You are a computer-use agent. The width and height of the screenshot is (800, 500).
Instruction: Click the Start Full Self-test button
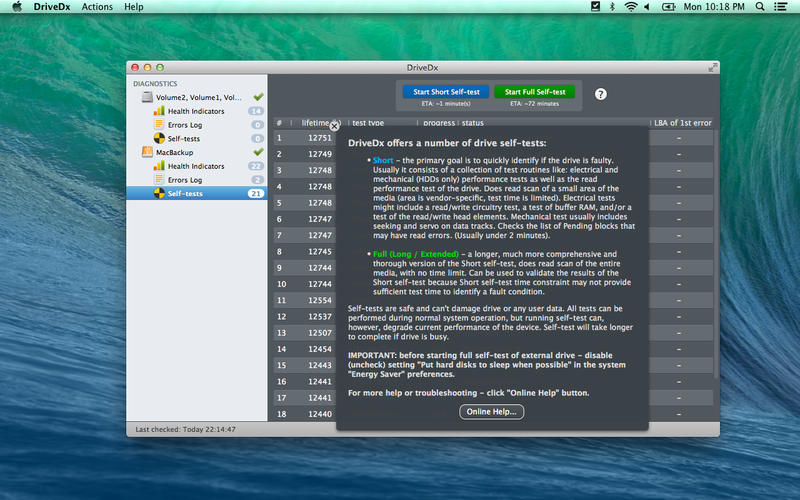[x=535, y=92]
